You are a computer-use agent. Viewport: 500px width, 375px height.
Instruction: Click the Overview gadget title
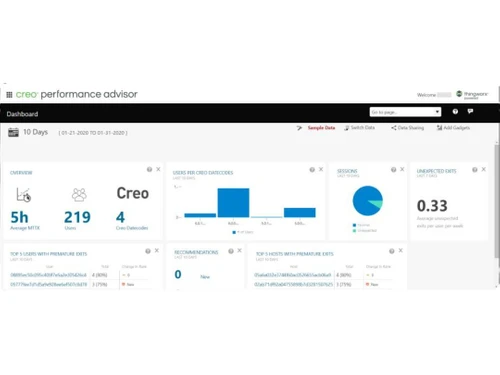point(21,173)
